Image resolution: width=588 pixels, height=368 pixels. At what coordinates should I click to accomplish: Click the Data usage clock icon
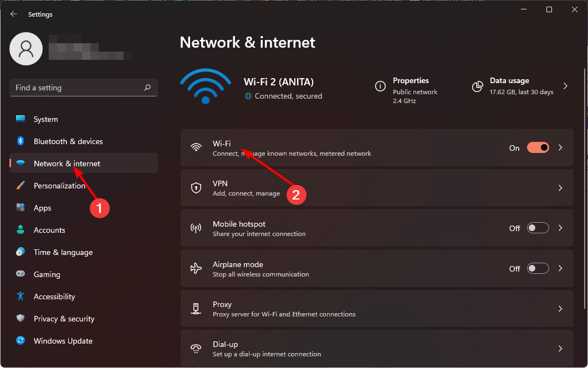pyautogui.click(x=477, y=86)
